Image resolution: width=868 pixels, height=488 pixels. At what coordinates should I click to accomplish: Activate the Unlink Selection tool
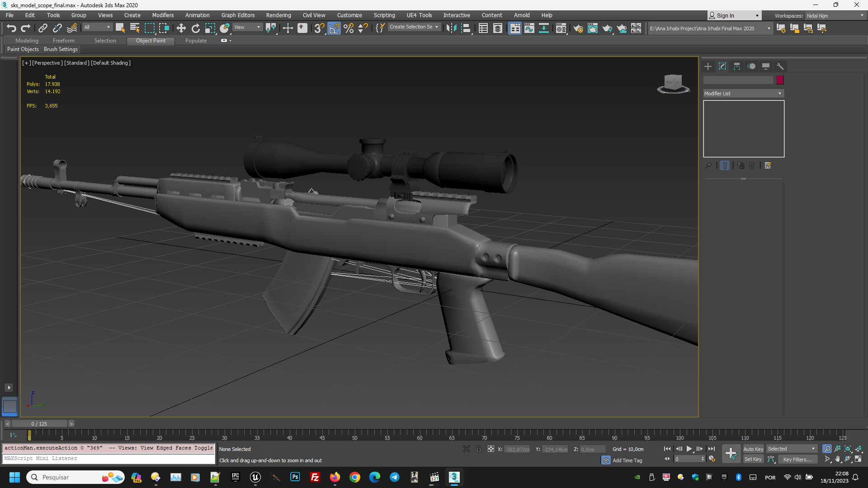57,28
